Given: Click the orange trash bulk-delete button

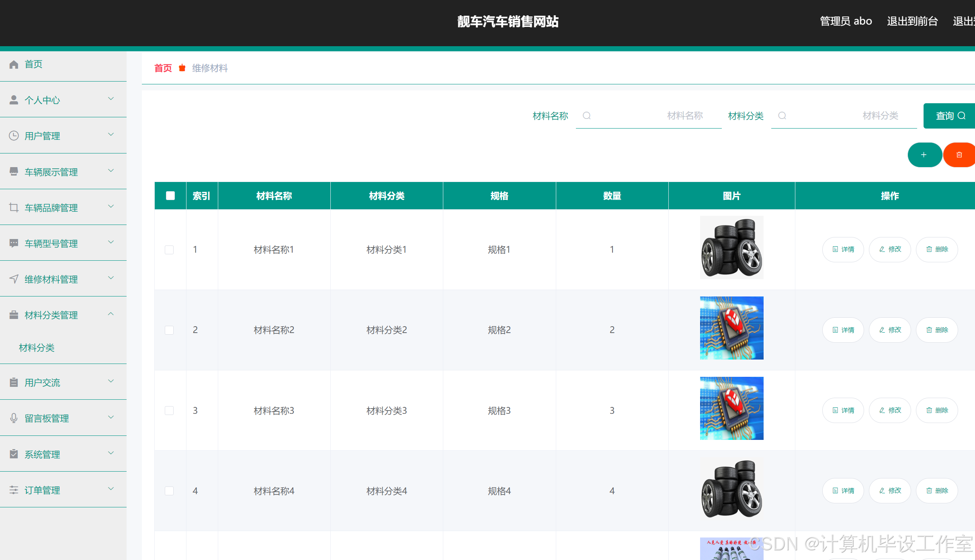Looking at the screenshot, I should (x=959, y=155).
